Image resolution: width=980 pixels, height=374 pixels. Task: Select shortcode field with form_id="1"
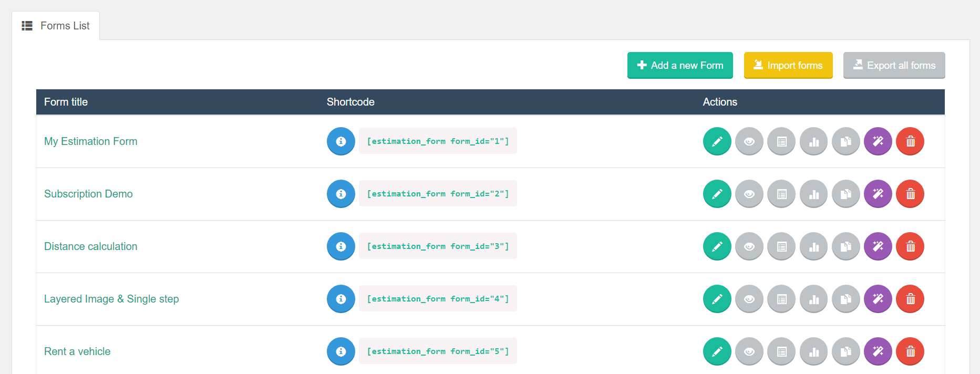click(438, 141)
